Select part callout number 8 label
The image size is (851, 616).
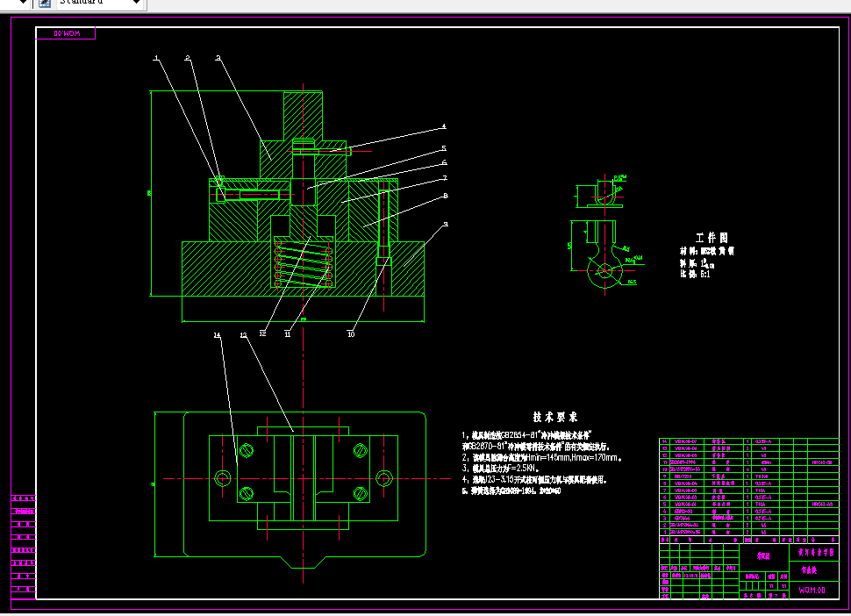[446, 196]
